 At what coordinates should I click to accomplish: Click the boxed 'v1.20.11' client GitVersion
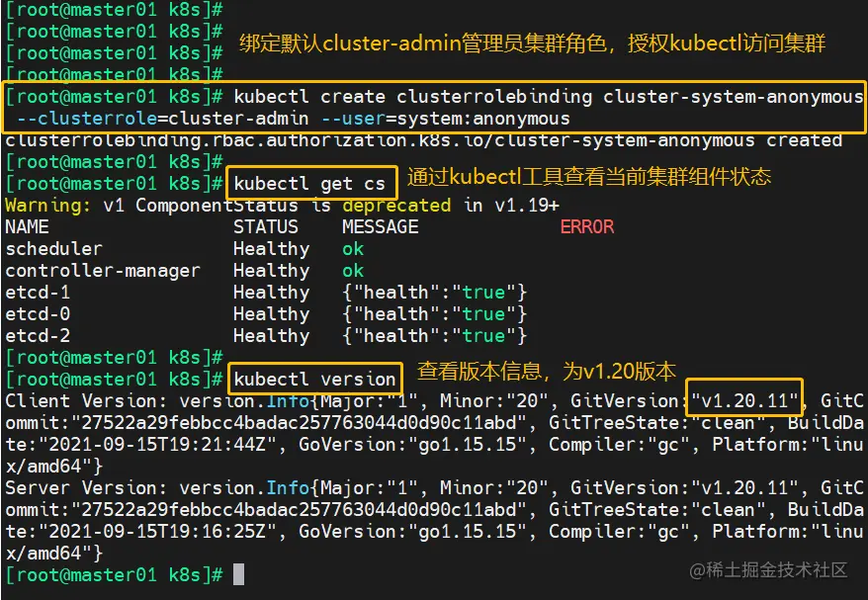[744, 400]
